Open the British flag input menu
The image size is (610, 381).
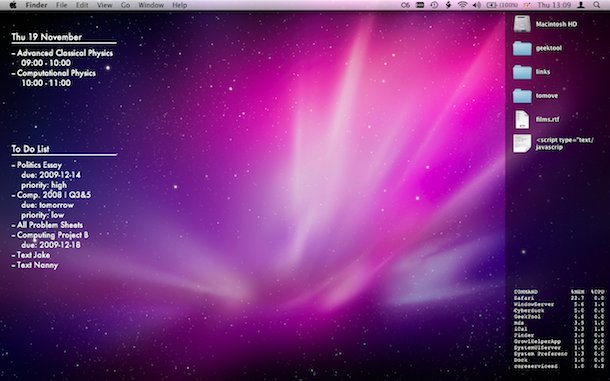click(527, 5)
